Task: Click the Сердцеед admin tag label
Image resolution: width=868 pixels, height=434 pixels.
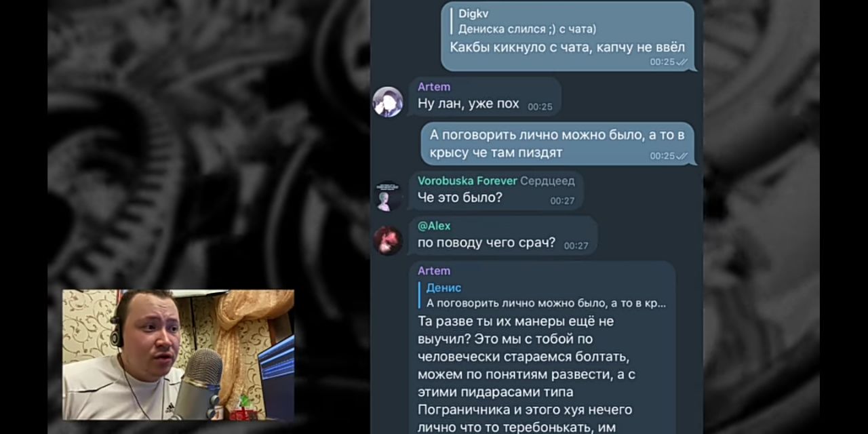Action: (547, 180)
